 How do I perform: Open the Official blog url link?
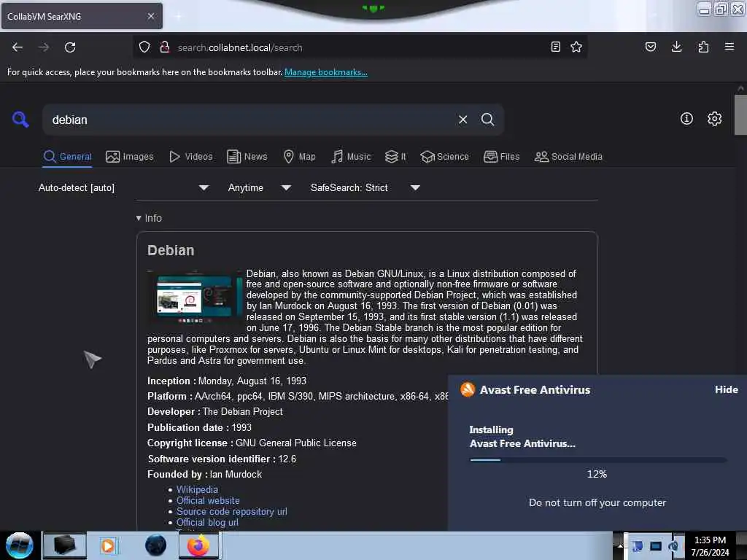(x=207, y=522)
